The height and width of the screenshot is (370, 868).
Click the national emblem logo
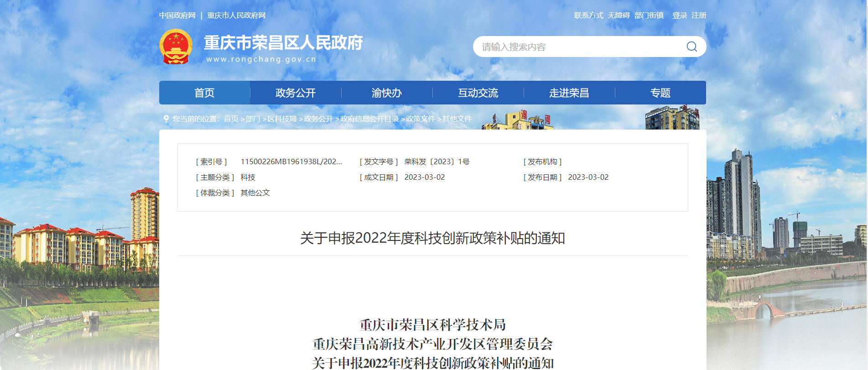[x=176, y=47]
